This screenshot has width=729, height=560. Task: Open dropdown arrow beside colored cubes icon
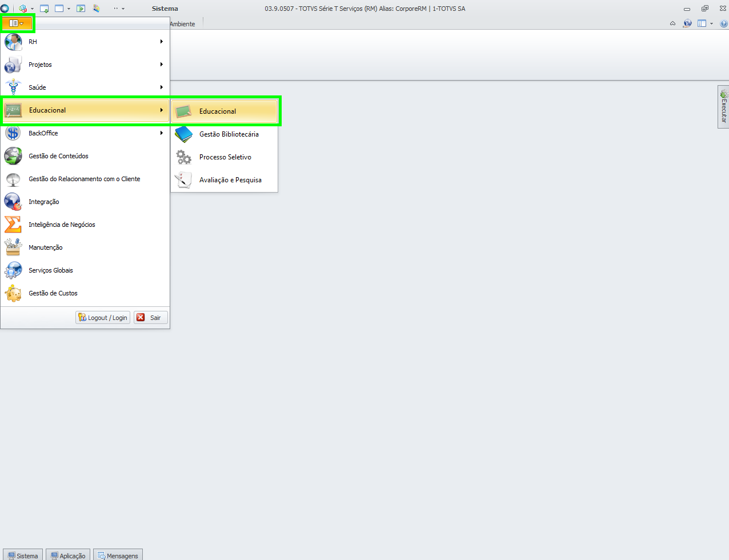[32, 9]
